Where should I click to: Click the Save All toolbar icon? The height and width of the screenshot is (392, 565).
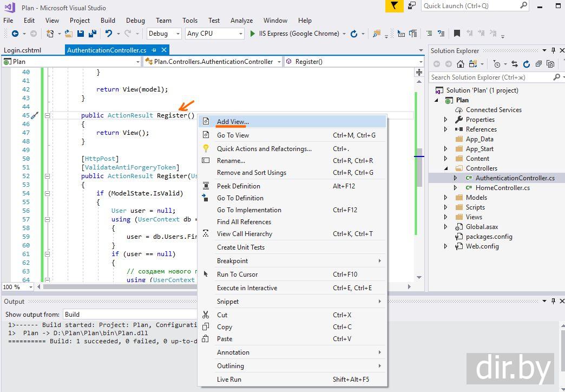92,34
